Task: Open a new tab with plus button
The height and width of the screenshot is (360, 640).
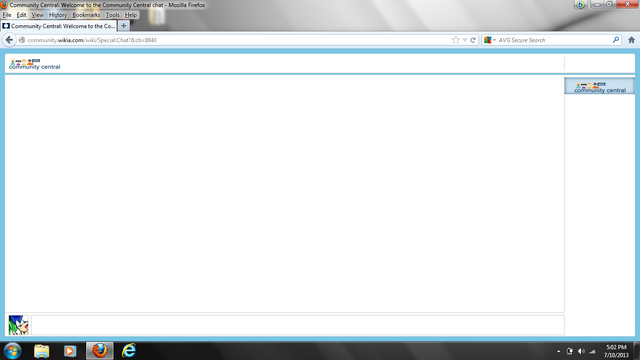Action: coord(124,26)
